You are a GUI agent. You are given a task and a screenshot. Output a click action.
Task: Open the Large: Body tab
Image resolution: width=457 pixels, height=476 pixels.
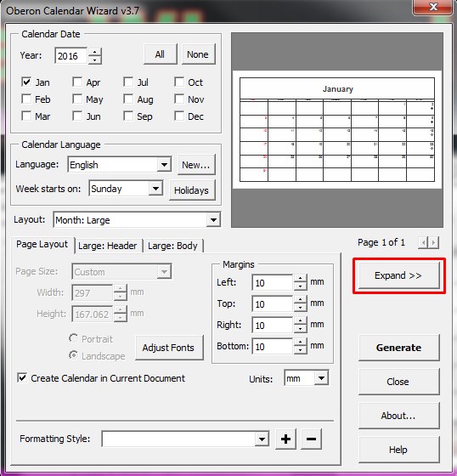(x=172, y=246)
